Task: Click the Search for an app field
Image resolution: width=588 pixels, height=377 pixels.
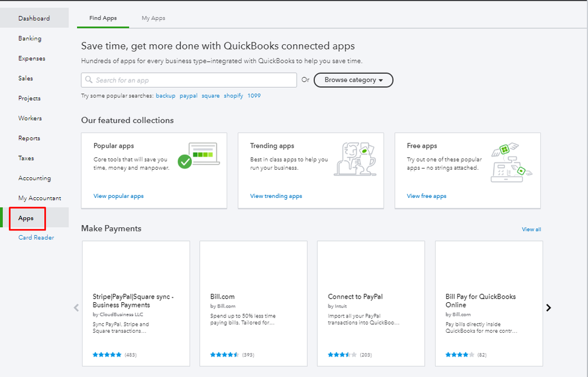Action: (194, 80)
